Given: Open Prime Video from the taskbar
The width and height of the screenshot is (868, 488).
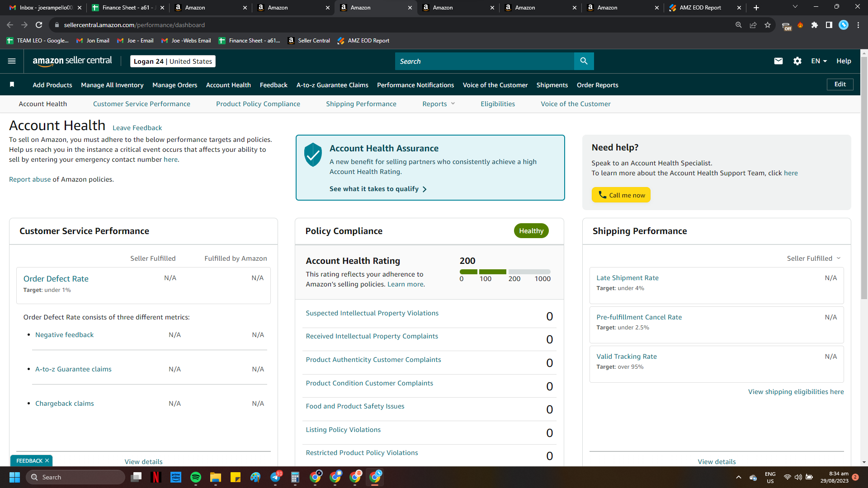Looking at the screenshot, I should coord(176,477).
